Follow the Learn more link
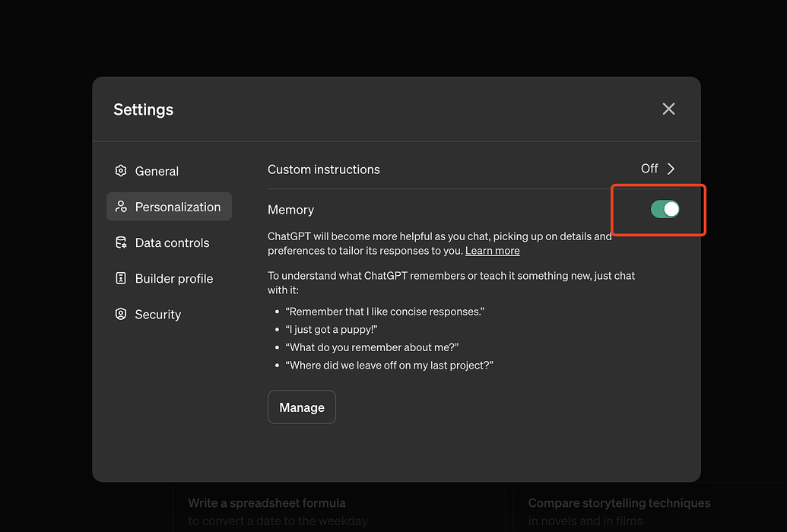 click(493, 251)
